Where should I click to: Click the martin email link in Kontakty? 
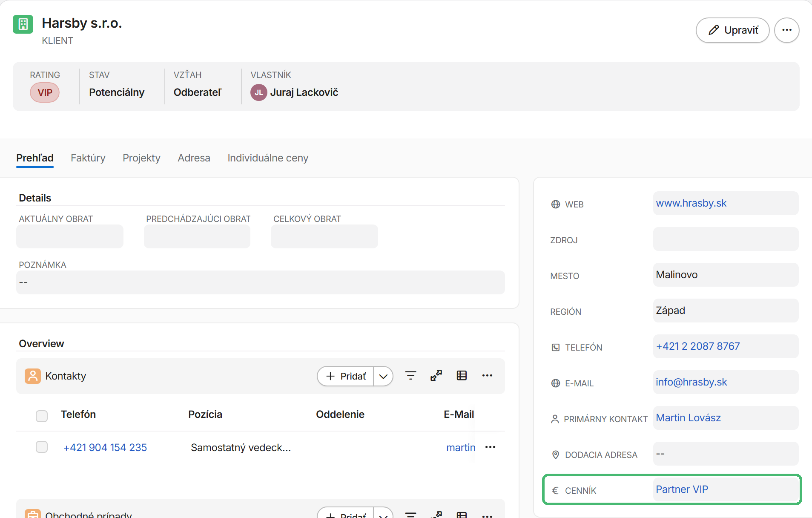coord(461,448)
